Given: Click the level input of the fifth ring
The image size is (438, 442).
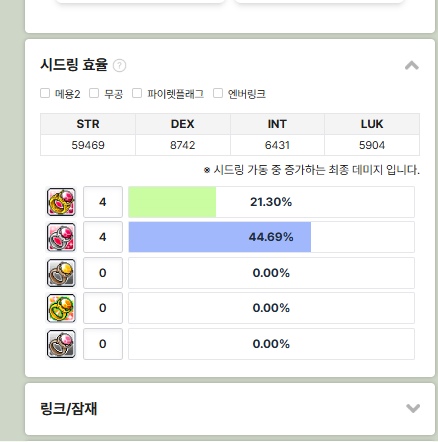Looking at the screenshot, I should tap(103, 344).
